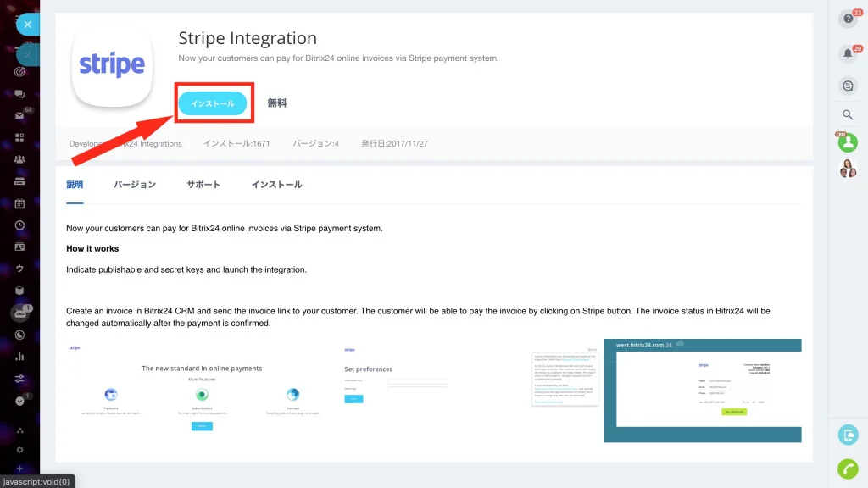Open the calendar icon in left sidebar
Image resolution: width=868 pixels, height=488 pixels.
(x=19, y=204)
